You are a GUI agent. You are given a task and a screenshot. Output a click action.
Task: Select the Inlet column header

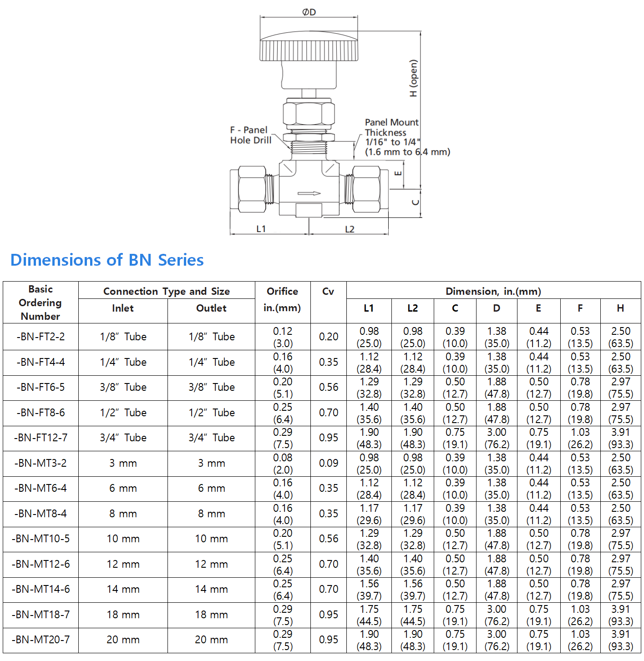pos(123,308)
